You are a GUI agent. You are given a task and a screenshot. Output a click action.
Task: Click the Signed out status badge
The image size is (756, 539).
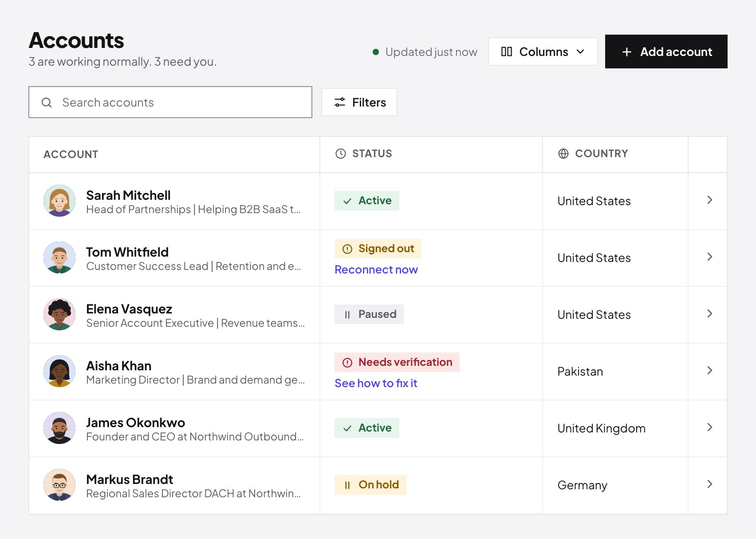click(378, 249)
